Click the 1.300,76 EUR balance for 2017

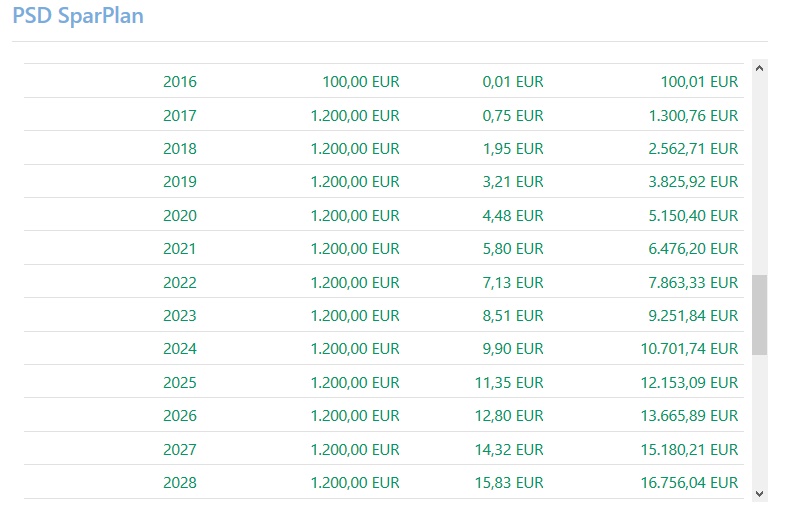pyautogui.click(x=693, y=115)
